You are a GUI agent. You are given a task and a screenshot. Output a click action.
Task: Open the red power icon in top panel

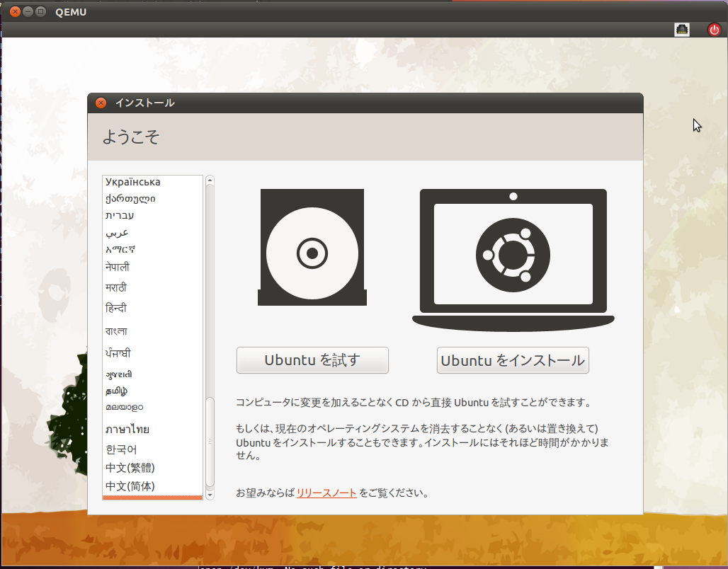tap(714, 30)
